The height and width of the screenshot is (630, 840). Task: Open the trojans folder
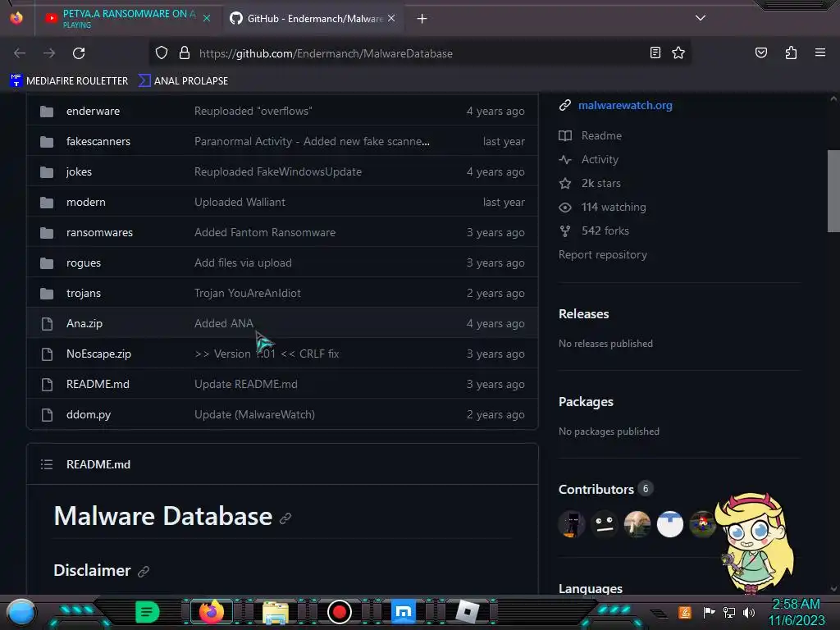(x=83, y=293)
